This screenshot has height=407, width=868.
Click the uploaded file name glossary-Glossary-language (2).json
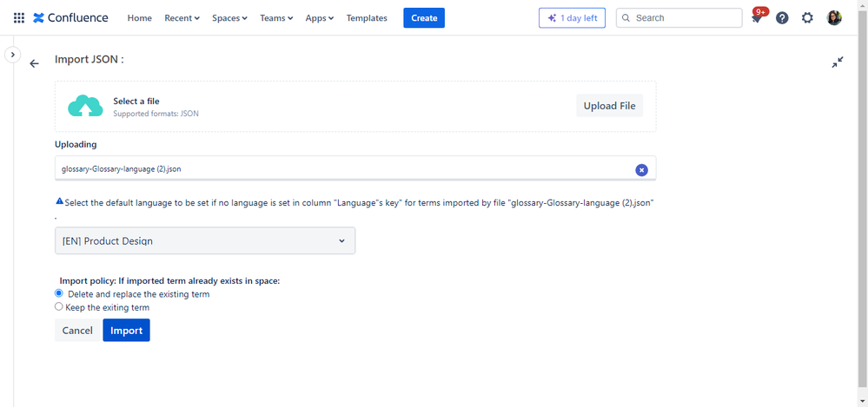pyautogui.click(x=122, y=169)
